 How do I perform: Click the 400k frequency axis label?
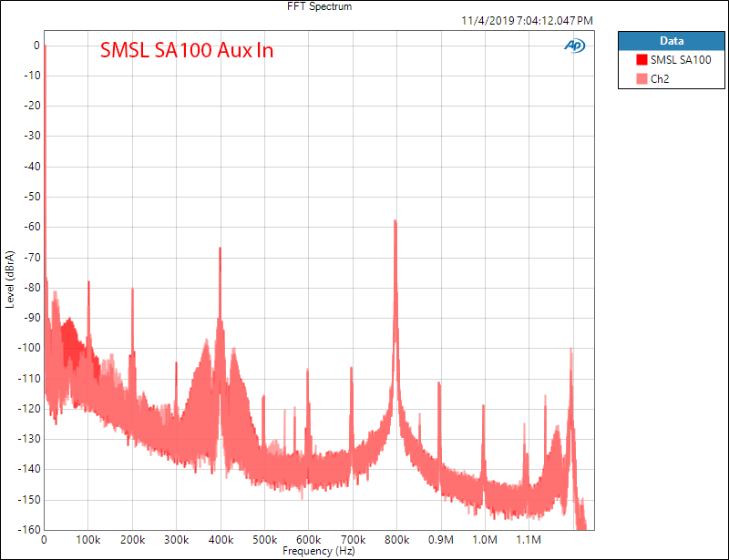click(221, 540)
